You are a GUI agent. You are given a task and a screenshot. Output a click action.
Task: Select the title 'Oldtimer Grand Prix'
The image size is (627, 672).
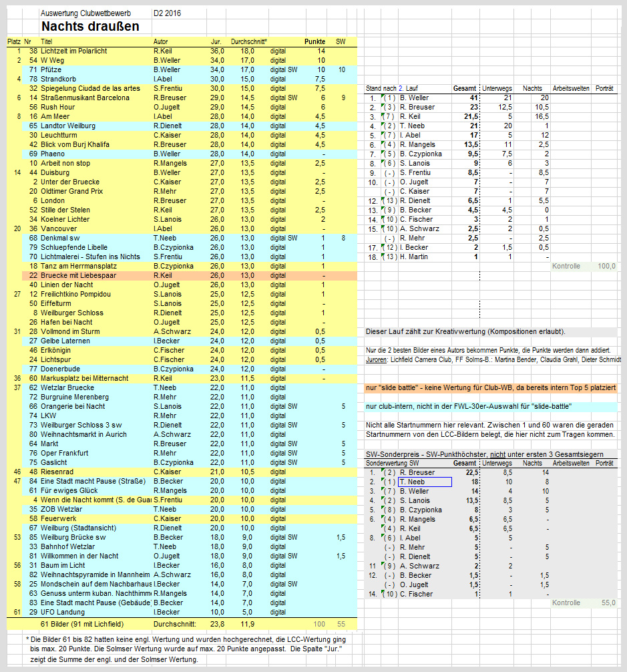tap(72, 191)
